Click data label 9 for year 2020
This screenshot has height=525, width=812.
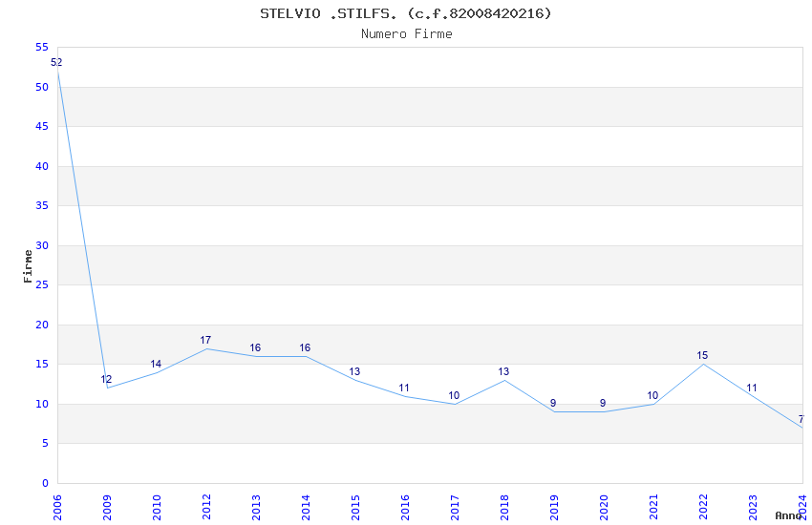(603, 403)
